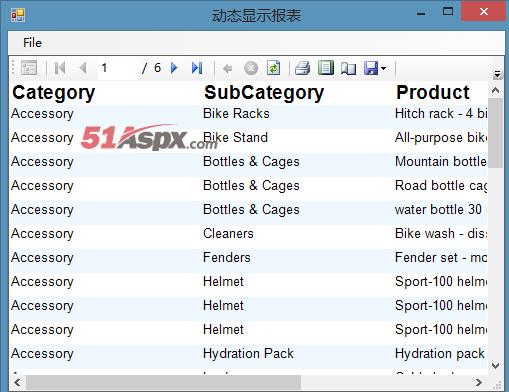Go to the previous page

point(83,68)
